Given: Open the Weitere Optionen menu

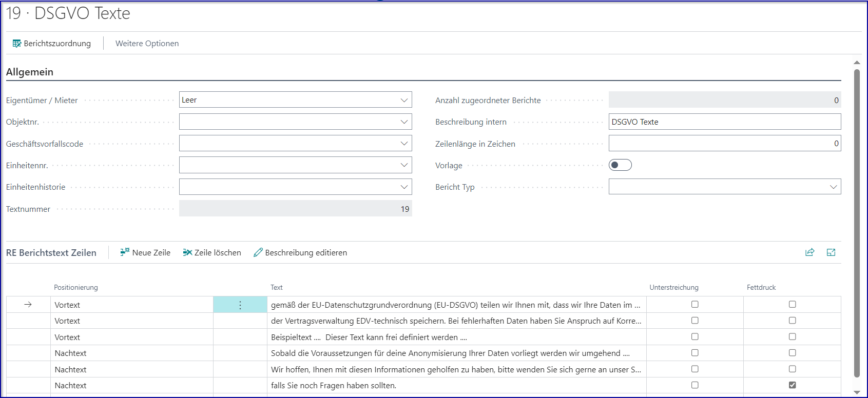Looking at the screenshot, I should pyautogui.click(x=147, y=44).
